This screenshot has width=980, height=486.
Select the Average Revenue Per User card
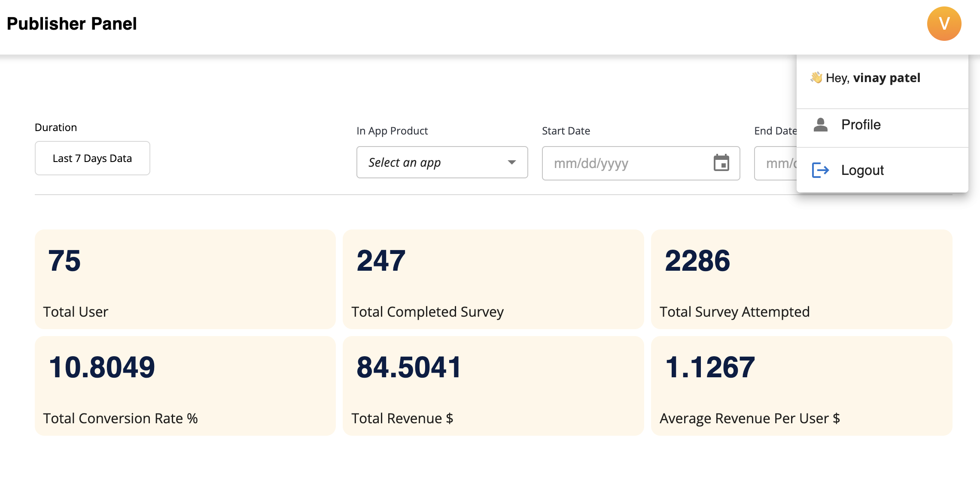(x=801, y=386)
